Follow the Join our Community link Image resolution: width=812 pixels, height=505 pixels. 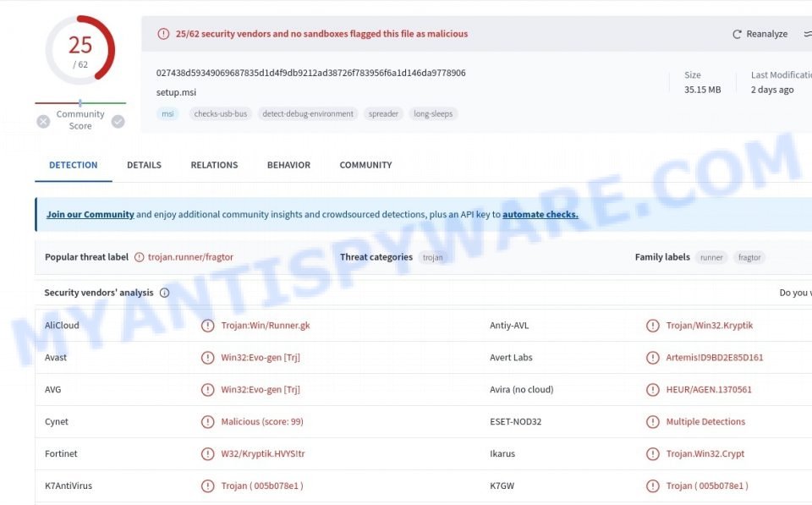pyautogui.click(x=91, y=214)
